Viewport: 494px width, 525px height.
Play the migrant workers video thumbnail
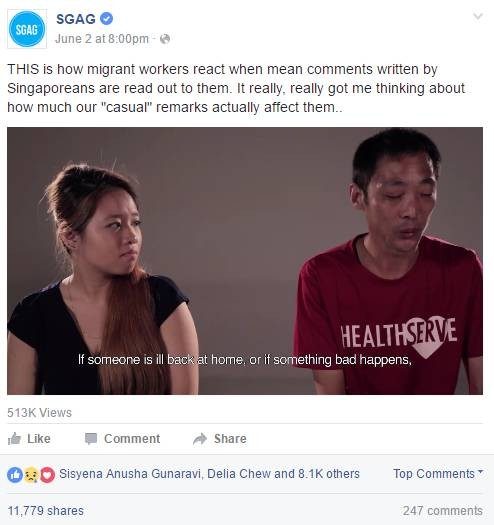pyautogui.click(x=245, y=261)
